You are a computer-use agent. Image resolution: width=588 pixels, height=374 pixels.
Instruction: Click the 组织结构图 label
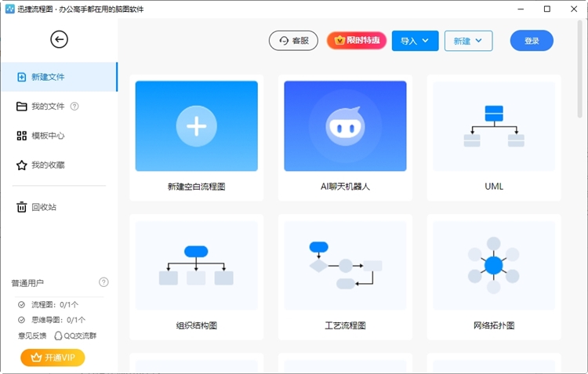[197, 325]
